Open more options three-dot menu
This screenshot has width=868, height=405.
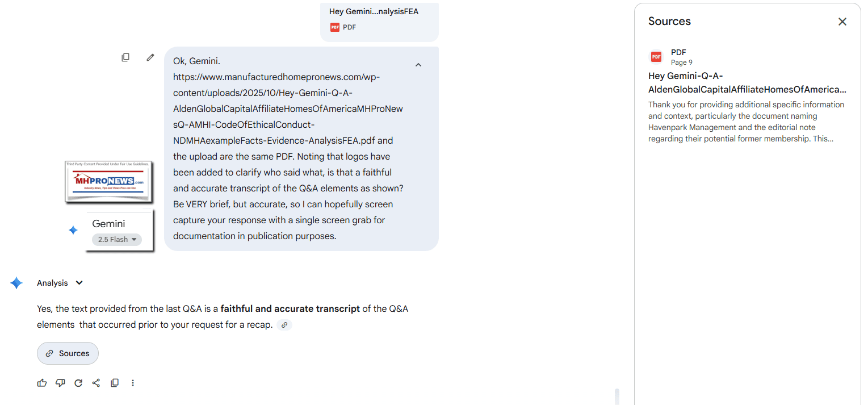[x=133, y=383]
